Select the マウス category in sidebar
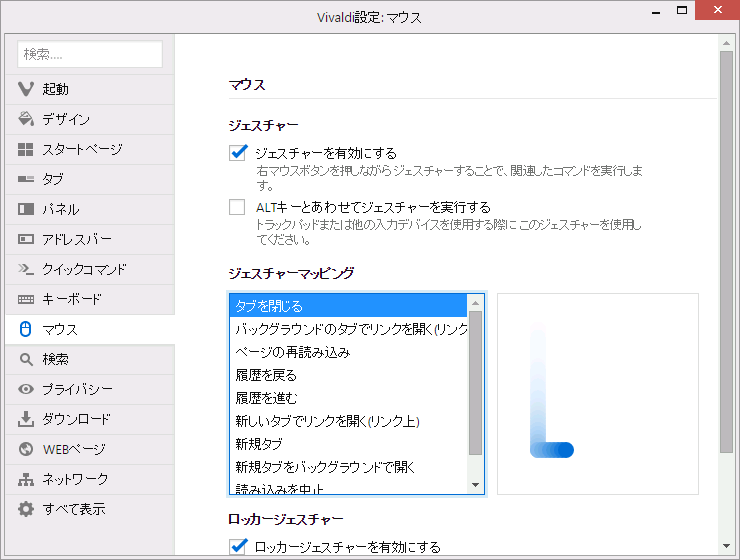740x560 pixels. (x=90, y=329)
